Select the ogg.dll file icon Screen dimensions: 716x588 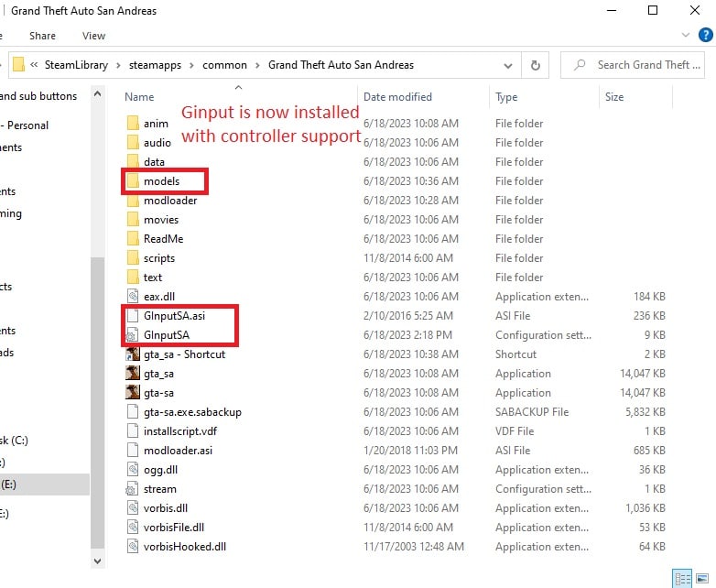point(133,470)
